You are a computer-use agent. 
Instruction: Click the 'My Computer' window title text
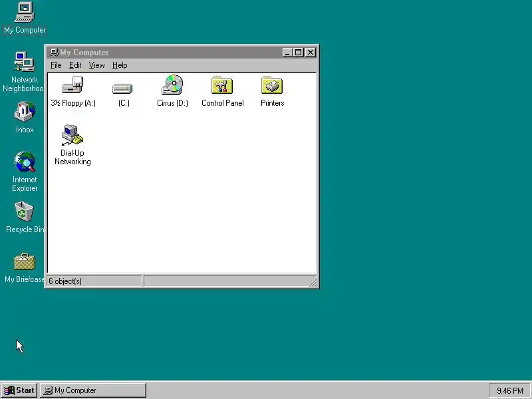click(x=84, y=53)
